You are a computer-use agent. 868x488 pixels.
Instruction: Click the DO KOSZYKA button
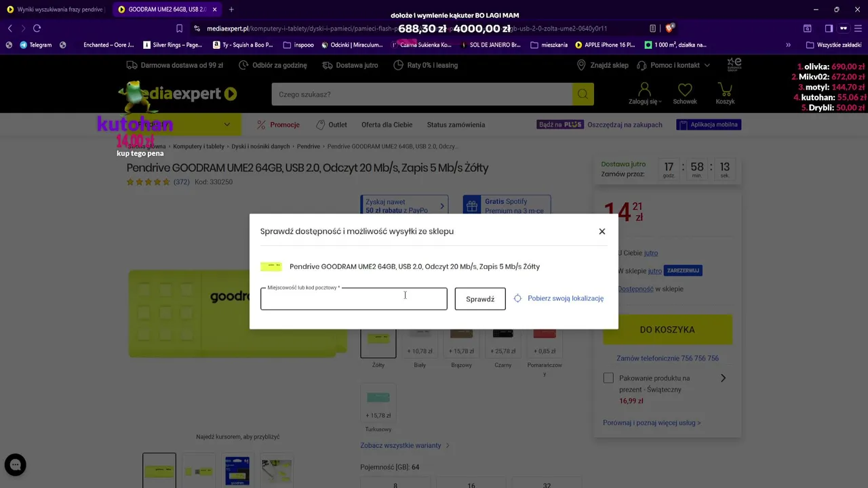[x=667, y=329]
